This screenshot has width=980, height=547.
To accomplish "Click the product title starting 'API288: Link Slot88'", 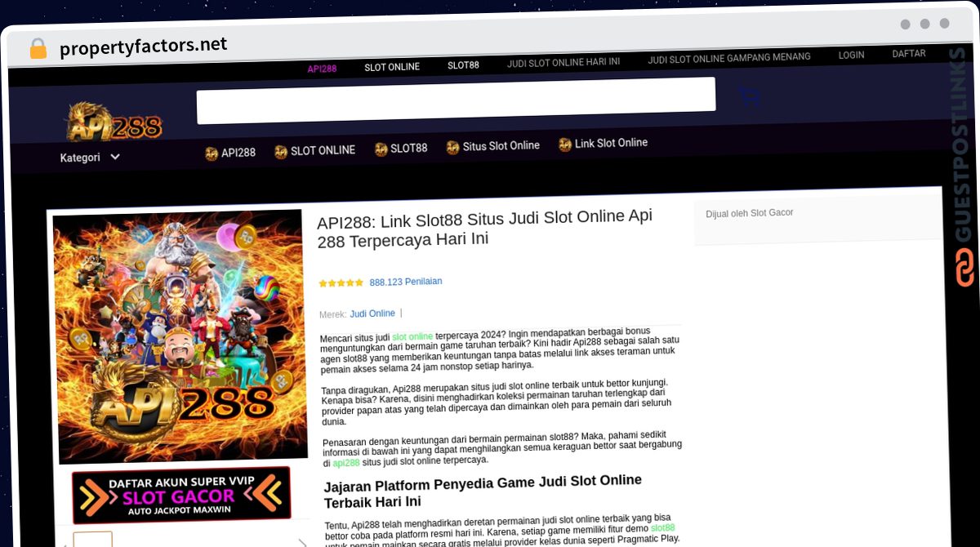I will (x=484, y=229).
